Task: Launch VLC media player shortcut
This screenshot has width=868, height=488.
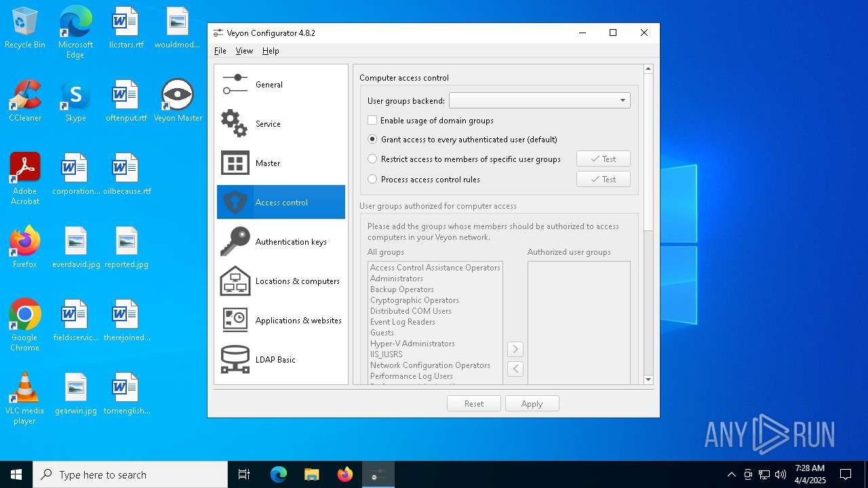Action: click(25, 399)
